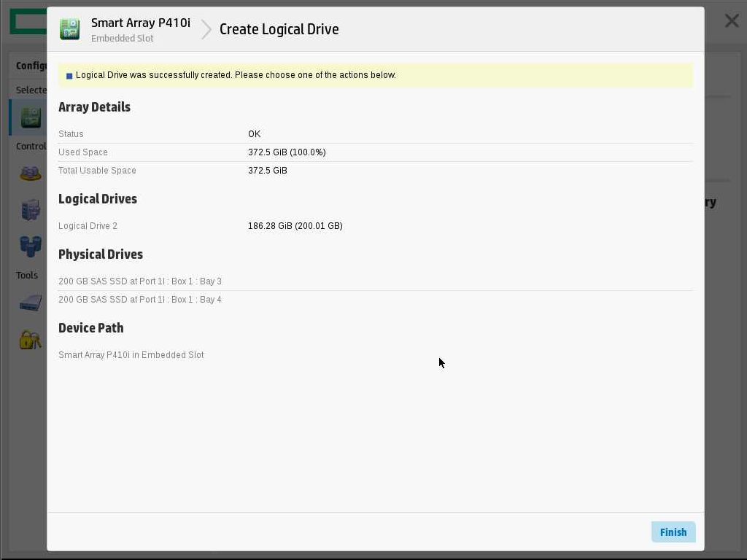Open the gray server towers icon in the sidebar
Screen dimensions: 747x560
click(31, 209)
